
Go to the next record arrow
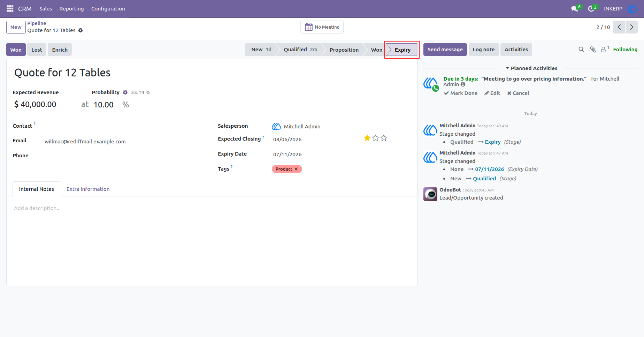pyautogui.click(x=631, y=27)
